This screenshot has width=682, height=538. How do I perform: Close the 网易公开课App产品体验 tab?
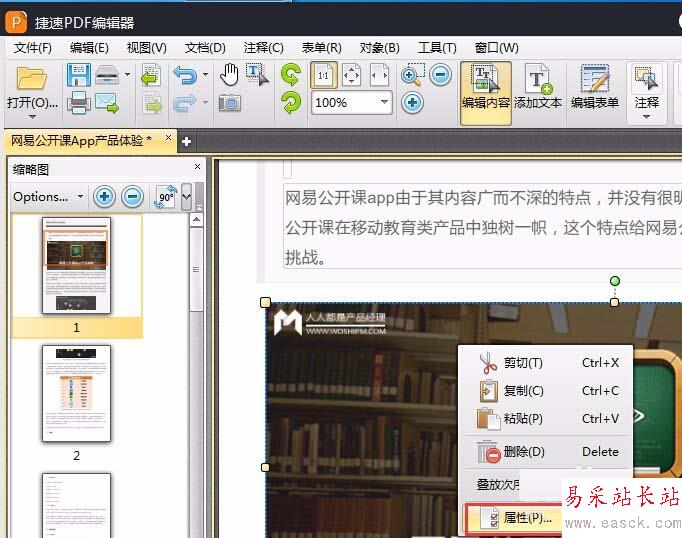click(x=168, y=138)
